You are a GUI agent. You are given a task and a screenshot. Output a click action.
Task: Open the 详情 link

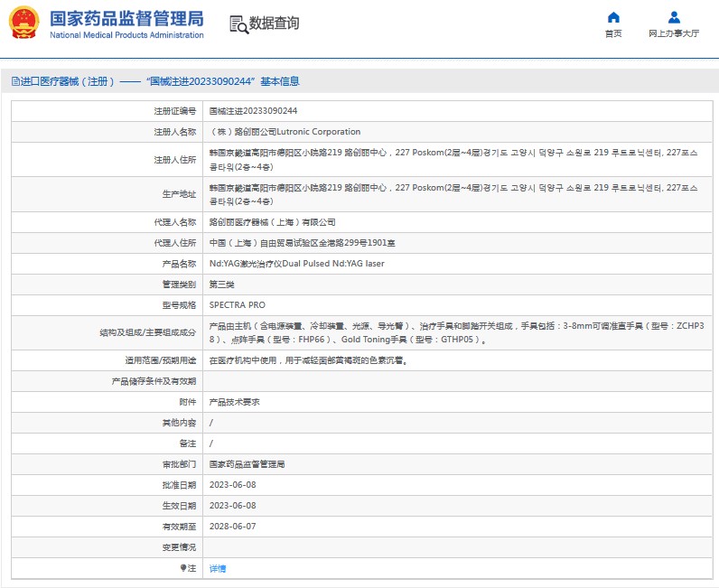(x=218, y=568)
